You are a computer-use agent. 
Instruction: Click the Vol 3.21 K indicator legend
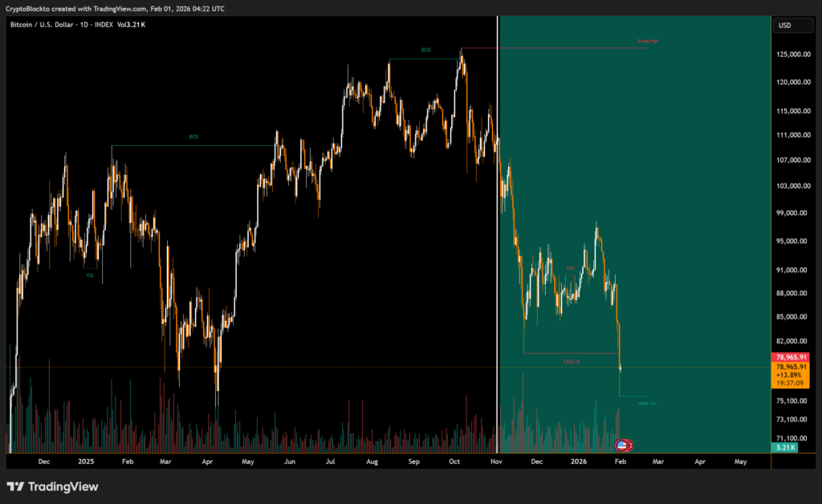click(x=132, y=25)
